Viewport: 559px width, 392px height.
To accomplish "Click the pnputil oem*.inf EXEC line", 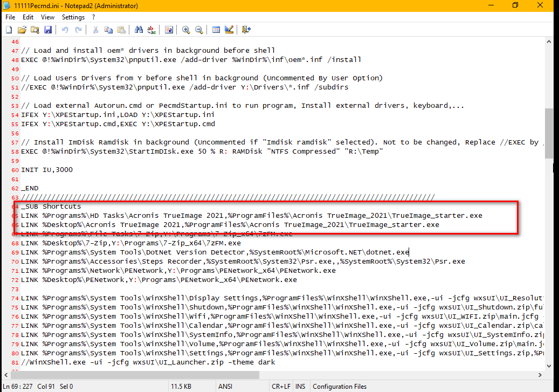I will (x=191, y=59).
